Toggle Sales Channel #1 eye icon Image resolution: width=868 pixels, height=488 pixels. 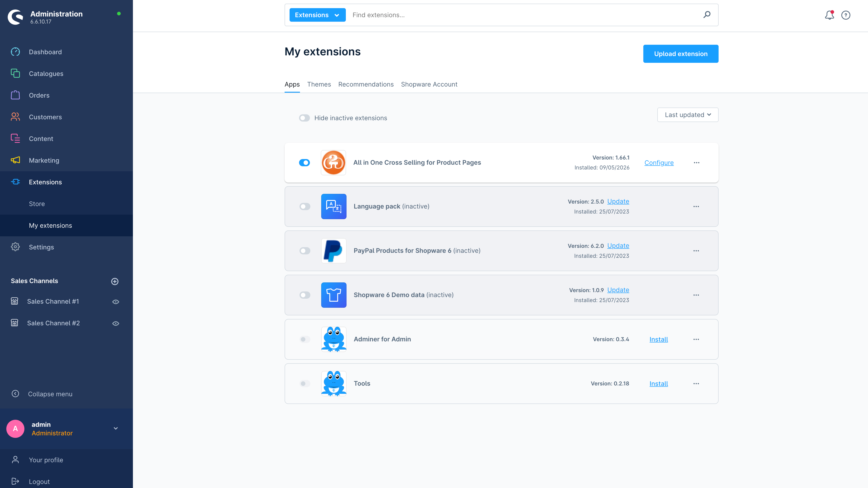point(116,302)
